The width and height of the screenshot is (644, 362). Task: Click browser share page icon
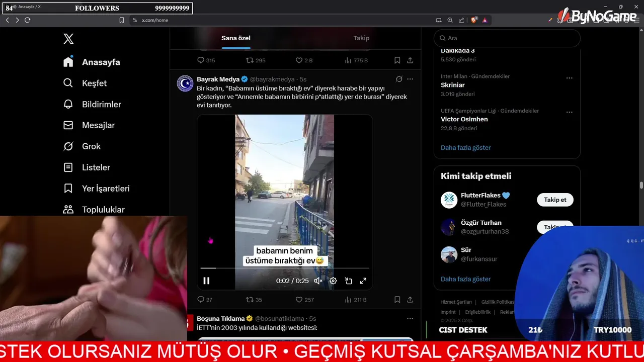pos(461,20)
